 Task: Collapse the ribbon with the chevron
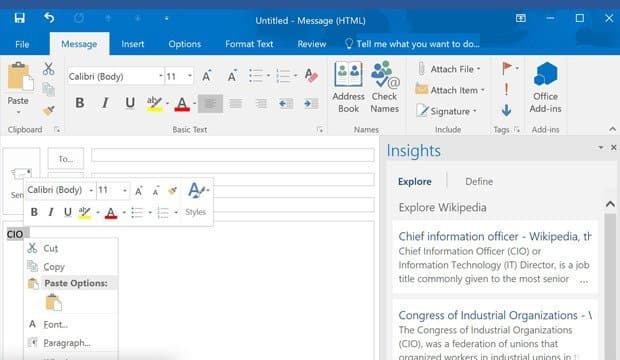pyautogui.click(x=612, y=129)
